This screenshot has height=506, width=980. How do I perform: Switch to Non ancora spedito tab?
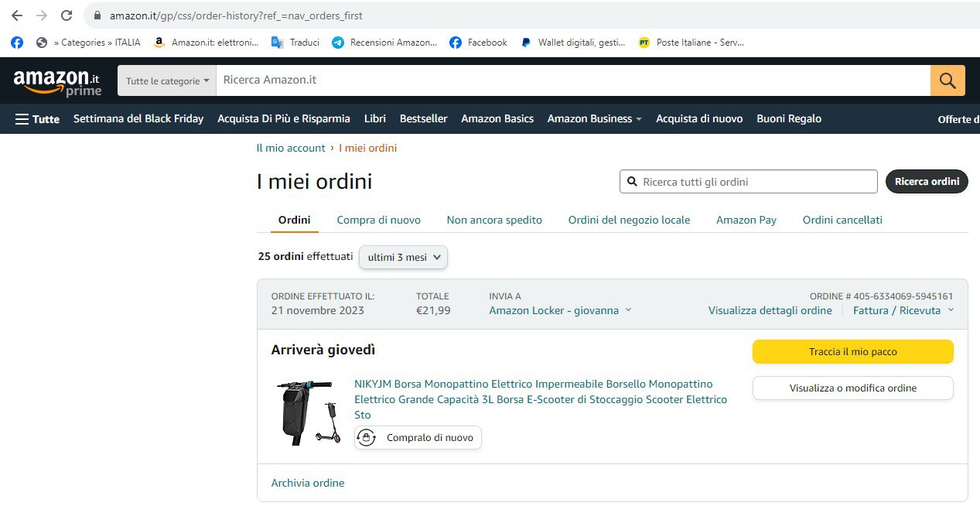pyautogui.click(x=494, y=220)
